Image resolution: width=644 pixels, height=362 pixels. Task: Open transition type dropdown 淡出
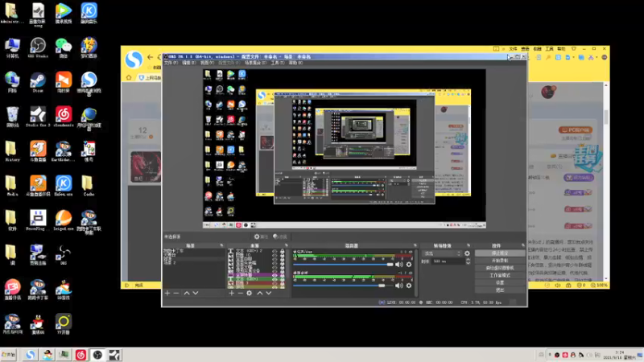442,253
